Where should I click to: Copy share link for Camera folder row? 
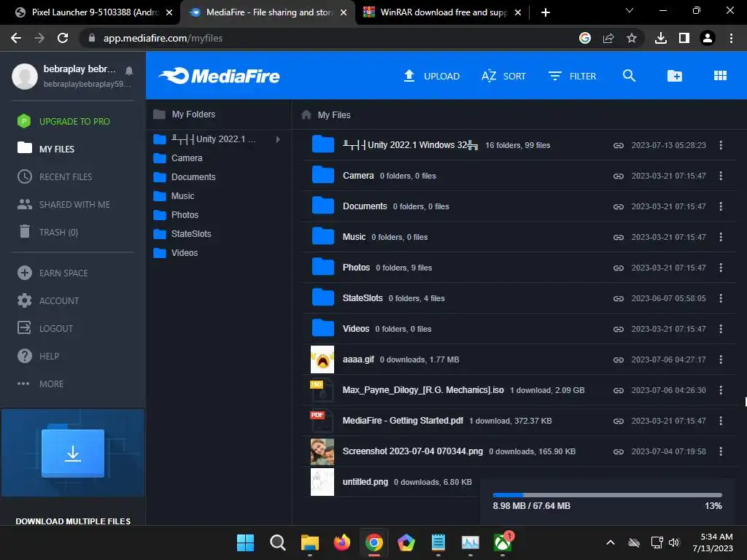[x=619, y=176]
